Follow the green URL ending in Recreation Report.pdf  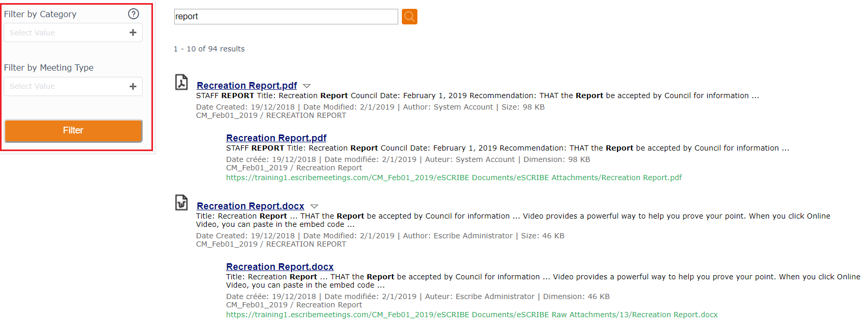click(454, 178)
